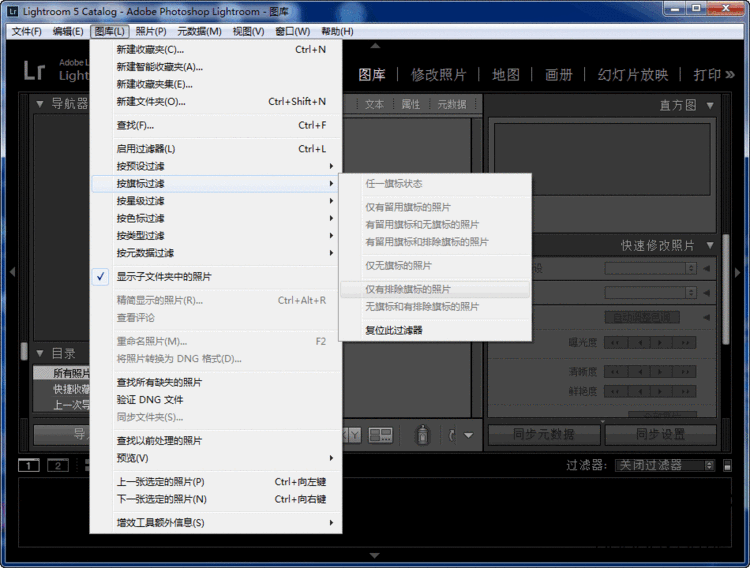Switch to 地图 module
The image size is (750, 568).
[x=506, y=75]
